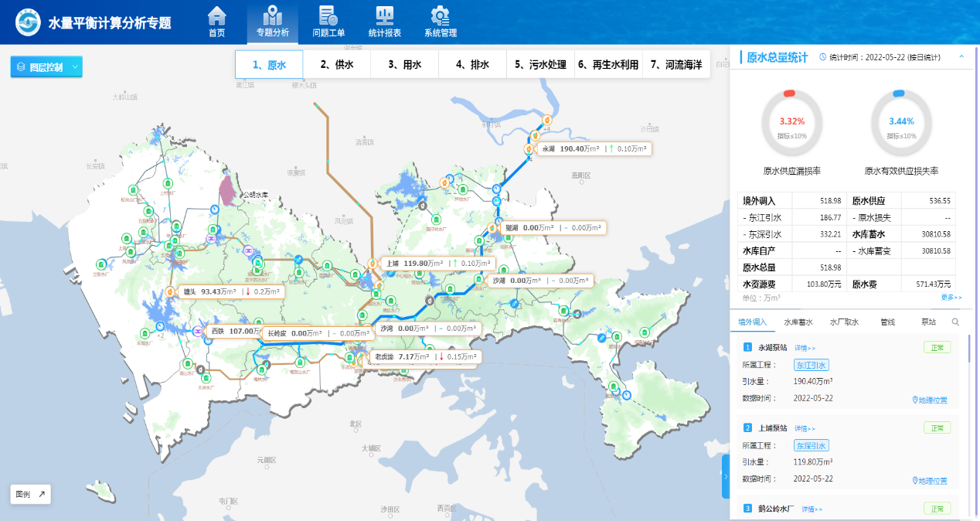Expand the 图例 legend panel
The width and height of the screenshot is (980, 521).
coord(31,494)
